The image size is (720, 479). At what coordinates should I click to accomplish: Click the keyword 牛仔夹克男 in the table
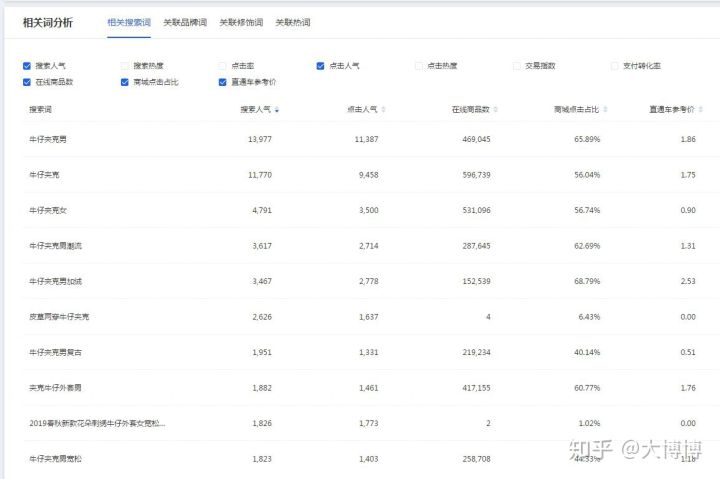[x=49, y=139]
